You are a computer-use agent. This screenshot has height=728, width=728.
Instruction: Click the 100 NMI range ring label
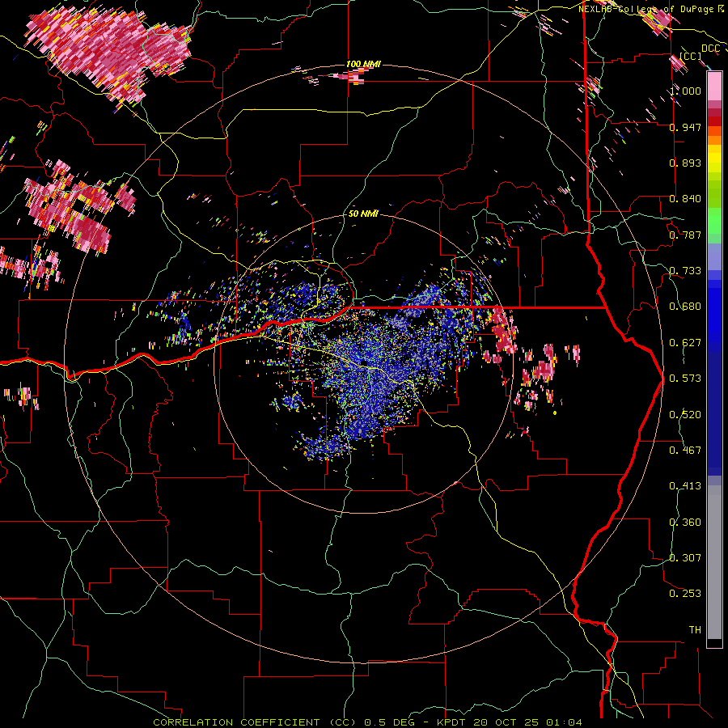(x=363, y=64)
